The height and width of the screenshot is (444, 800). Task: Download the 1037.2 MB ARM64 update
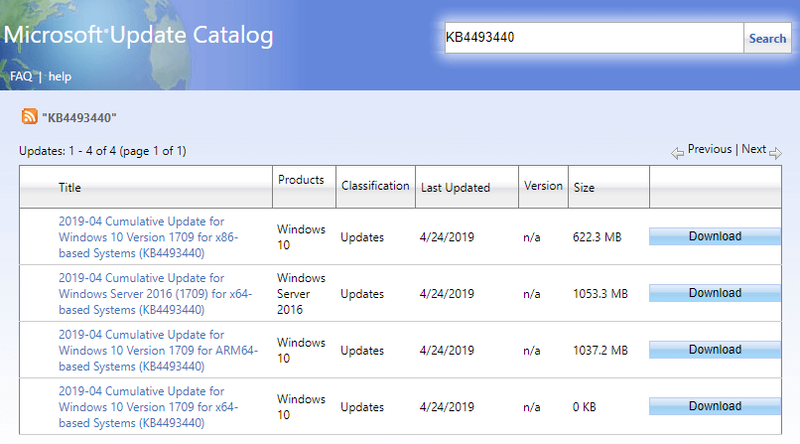[715, 350]
